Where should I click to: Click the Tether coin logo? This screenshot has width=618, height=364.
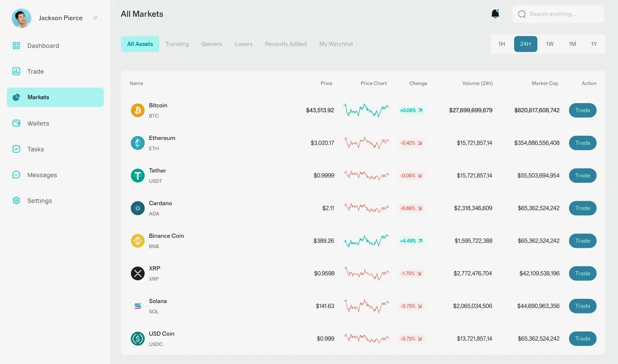(138, 176)
